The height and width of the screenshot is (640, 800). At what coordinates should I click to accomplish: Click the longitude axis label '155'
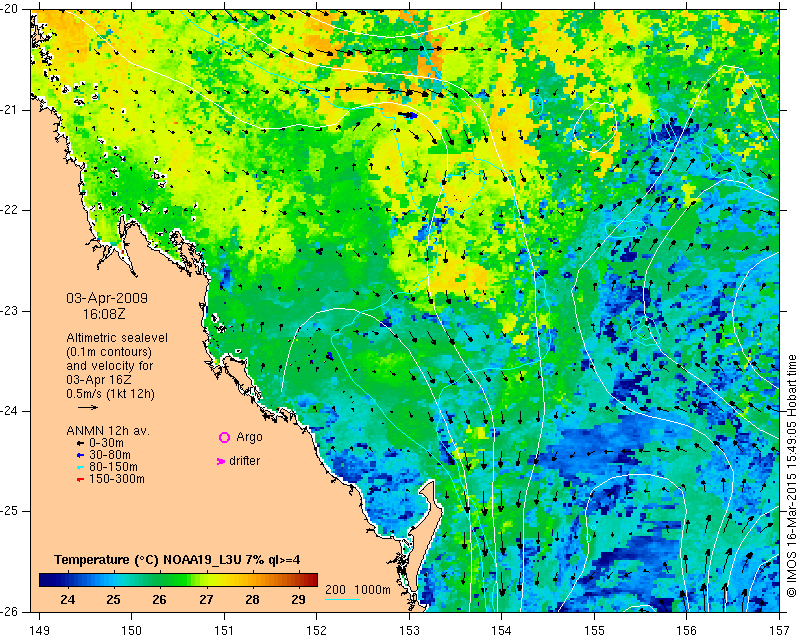point(594,631)
